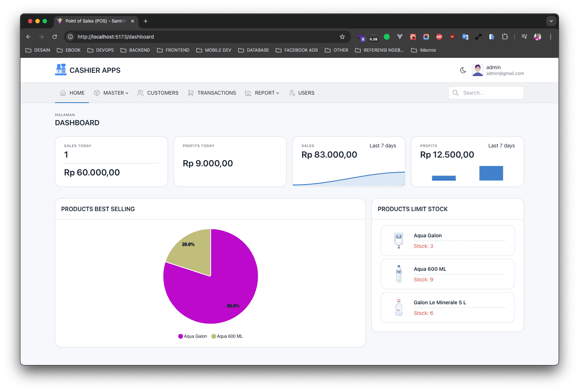Toggle Aqua 600 ML legend entry
Screen dimensions: 579x392
tap(227, 336)
